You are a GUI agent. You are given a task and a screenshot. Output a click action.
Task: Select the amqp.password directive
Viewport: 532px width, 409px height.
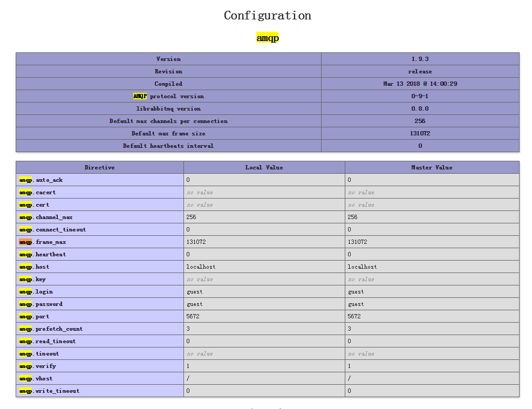pos(40,304)
